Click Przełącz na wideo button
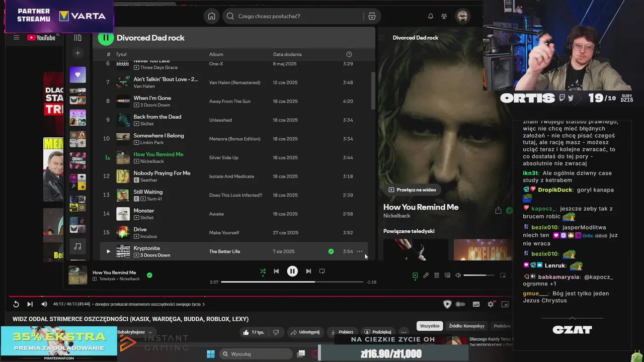Screen dimensions: 644x362 [x=412, y=190]
